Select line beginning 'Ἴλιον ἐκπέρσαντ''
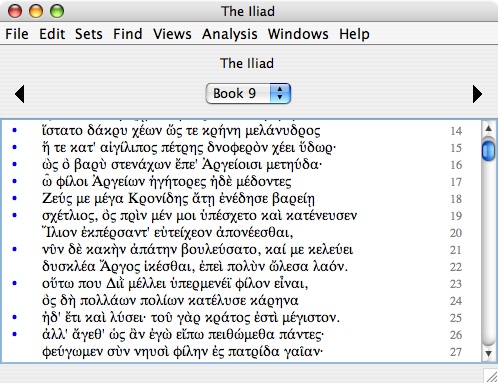The height and width of the screenshot is (383, 498). (x=168, y=232)
